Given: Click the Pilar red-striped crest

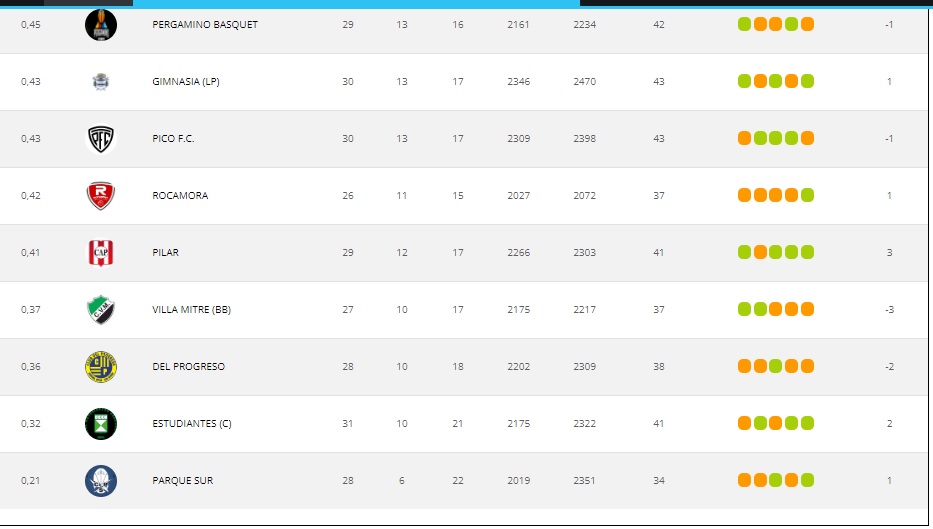Looking at the screenshot, I should click(x=101, y=252).
